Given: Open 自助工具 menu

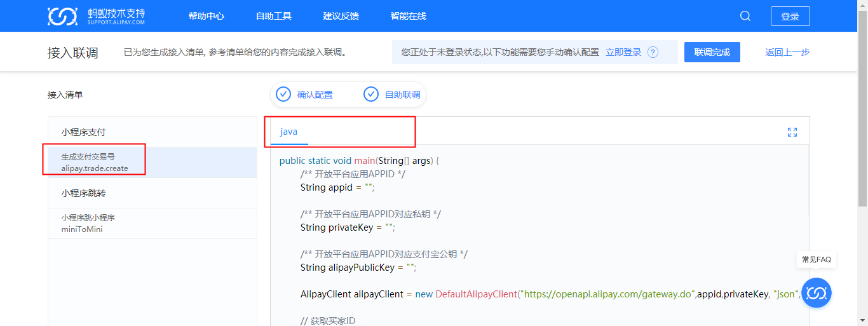Looking at the screenshot, I should [x=274, y=16].
